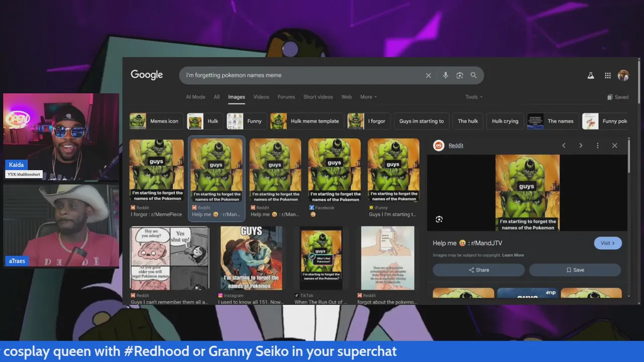This screenshot has width=644, height=362.
Task: Switch to All results tab
Action: pos(216,97)
